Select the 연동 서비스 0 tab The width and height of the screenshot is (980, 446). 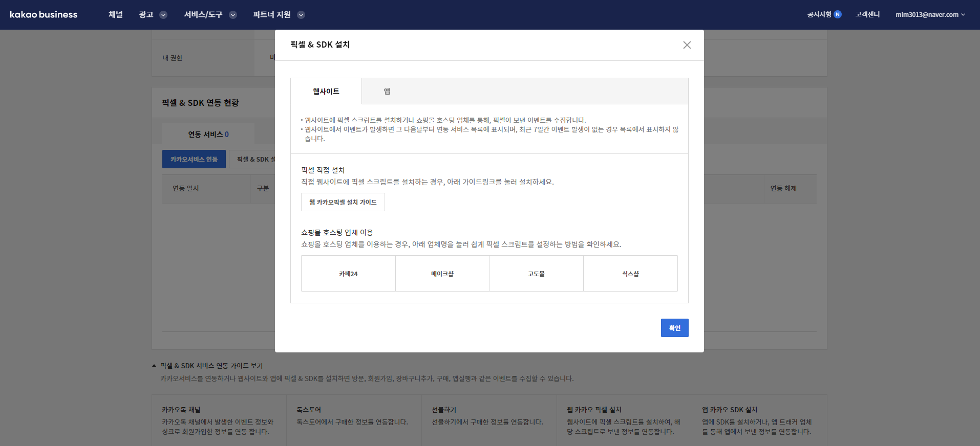[x=208, y=134]
